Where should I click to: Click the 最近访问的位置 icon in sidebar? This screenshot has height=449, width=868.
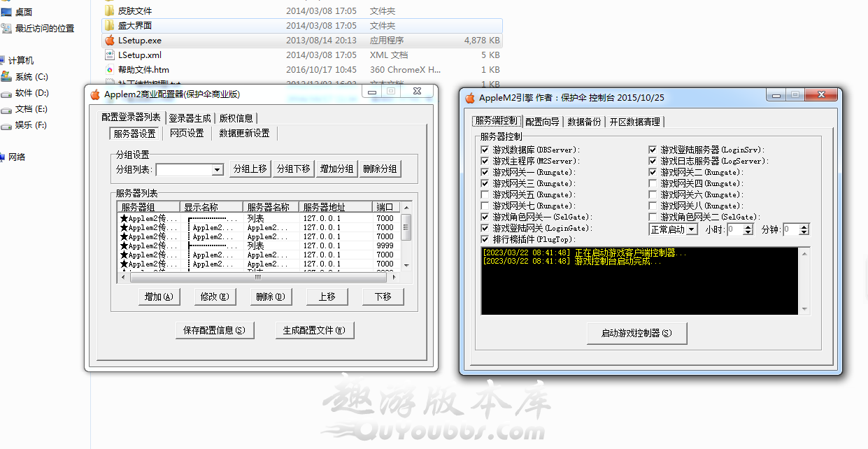click(6, 28)
